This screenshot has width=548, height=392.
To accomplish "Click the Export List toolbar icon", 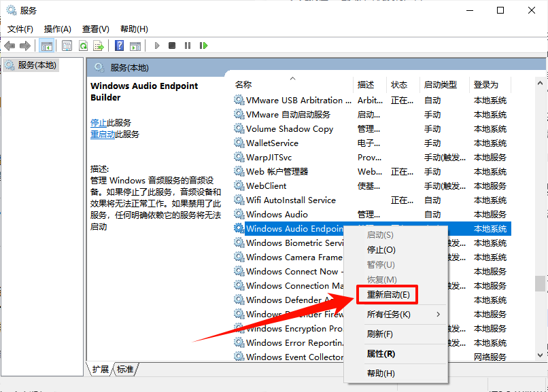I will click(99, 46).
